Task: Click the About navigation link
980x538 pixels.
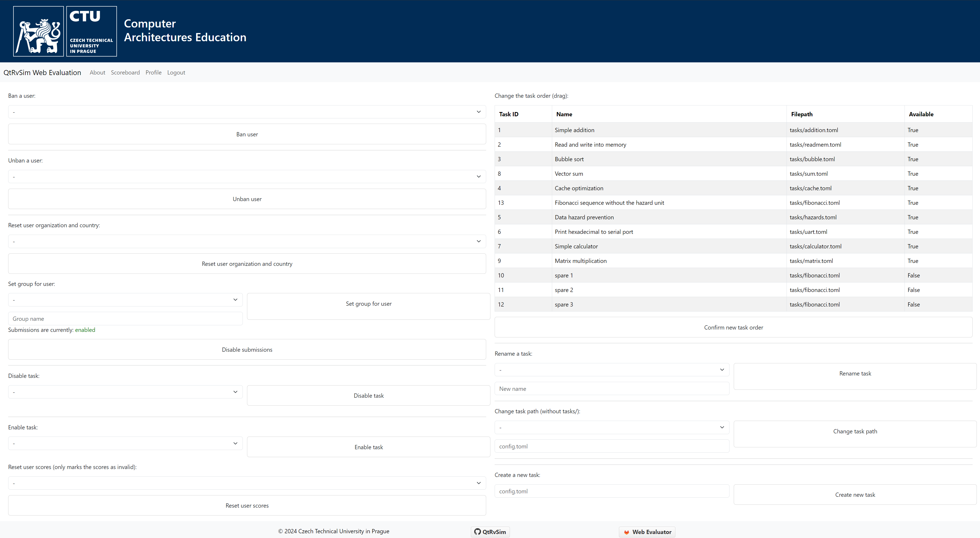Action: [x=97, y=72]
